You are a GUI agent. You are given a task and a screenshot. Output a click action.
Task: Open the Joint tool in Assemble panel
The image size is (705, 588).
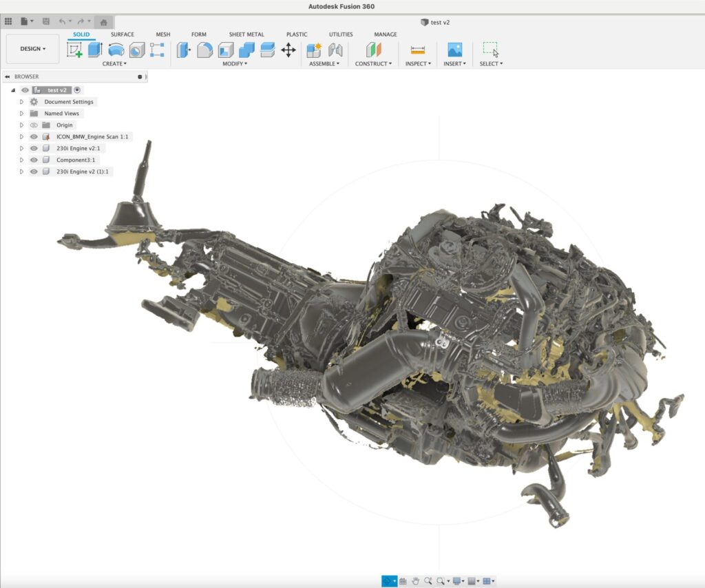pos(335,49)
